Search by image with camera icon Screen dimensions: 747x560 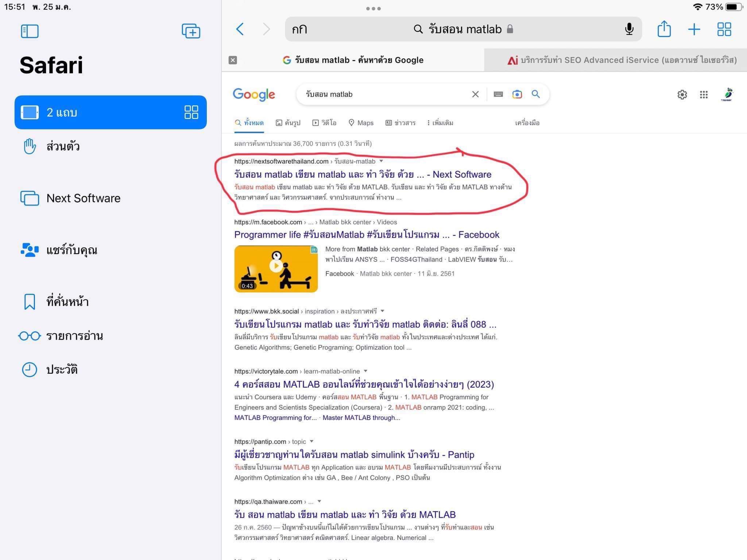pos(517,94)
